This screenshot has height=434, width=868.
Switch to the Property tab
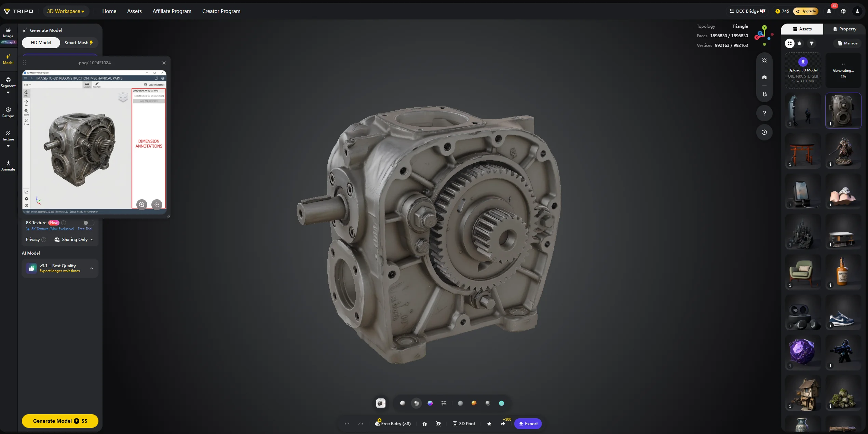click(x=844, y=29)
